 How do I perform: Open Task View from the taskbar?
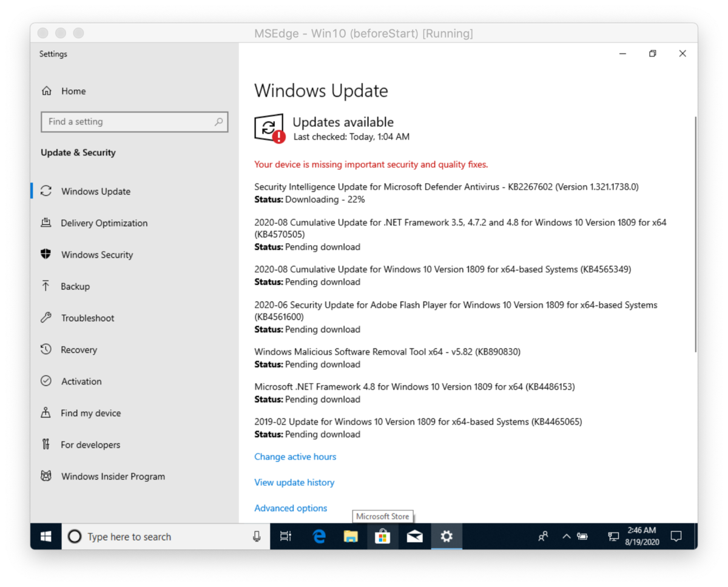(x=285, y=537)
